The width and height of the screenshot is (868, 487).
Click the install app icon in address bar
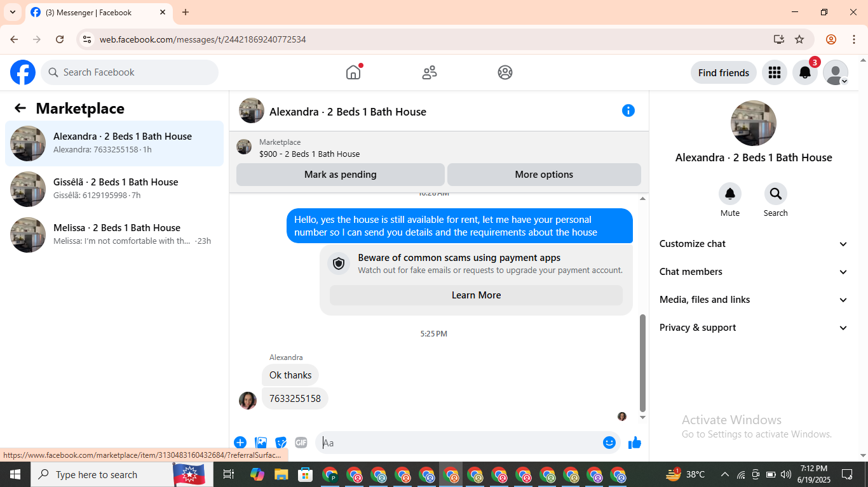coord(779,39)
